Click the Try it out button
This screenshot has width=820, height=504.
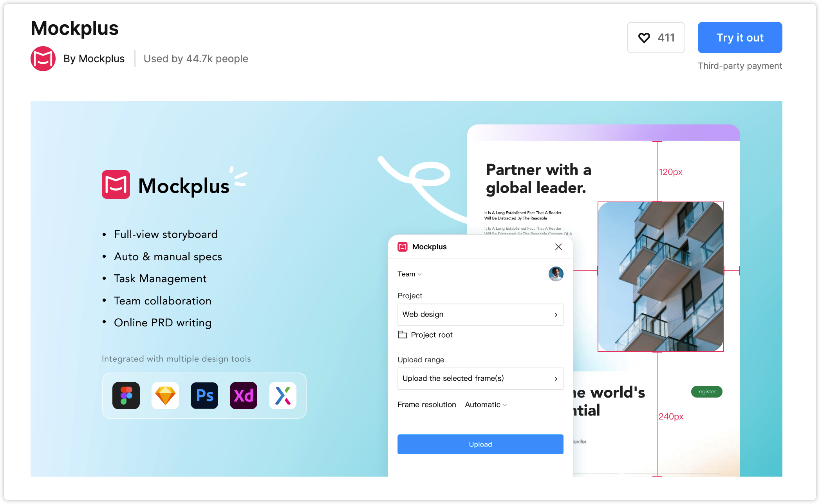click(740, 38)
